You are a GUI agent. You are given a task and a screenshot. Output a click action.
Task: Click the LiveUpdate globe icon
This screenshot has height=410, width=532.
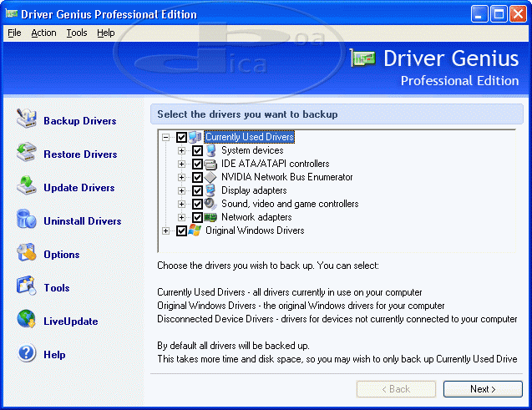pyautogui.click(x=27, y=321)
